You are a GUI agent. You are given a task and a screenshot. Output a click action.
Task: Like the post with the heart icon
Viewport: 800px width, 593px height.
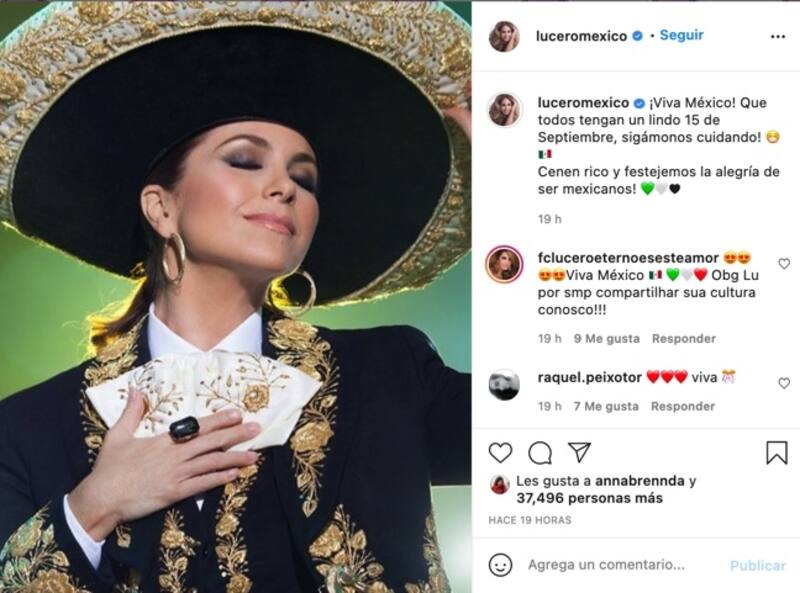click(500, 453)
